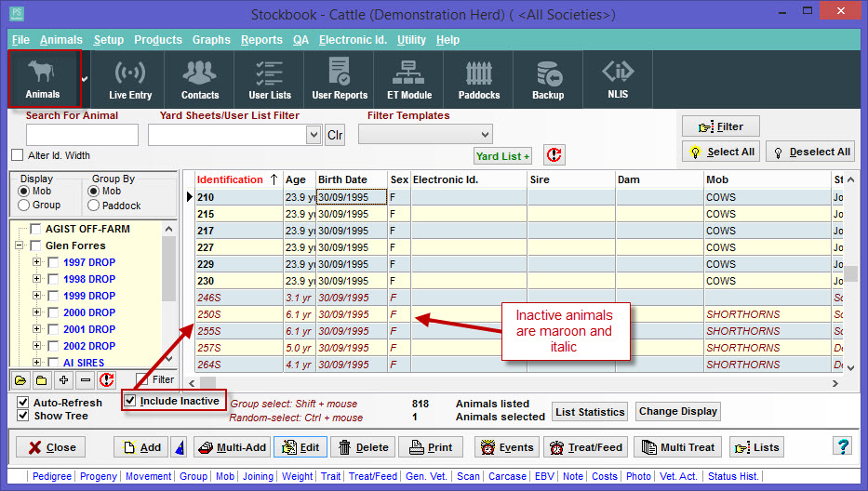Switch to the Weight tab
This screenshot has height=491, width=868.
pos(298,476)
